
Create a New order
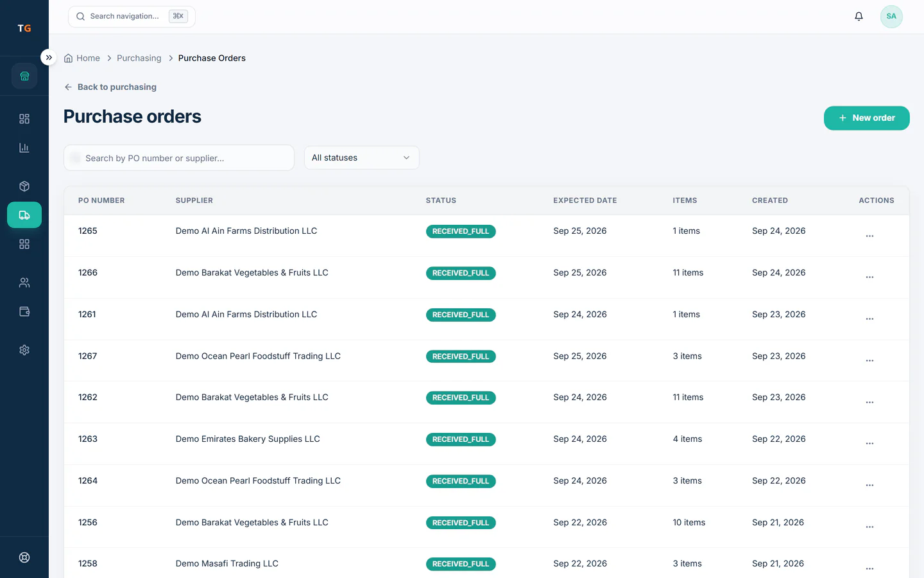click(866, 118)
